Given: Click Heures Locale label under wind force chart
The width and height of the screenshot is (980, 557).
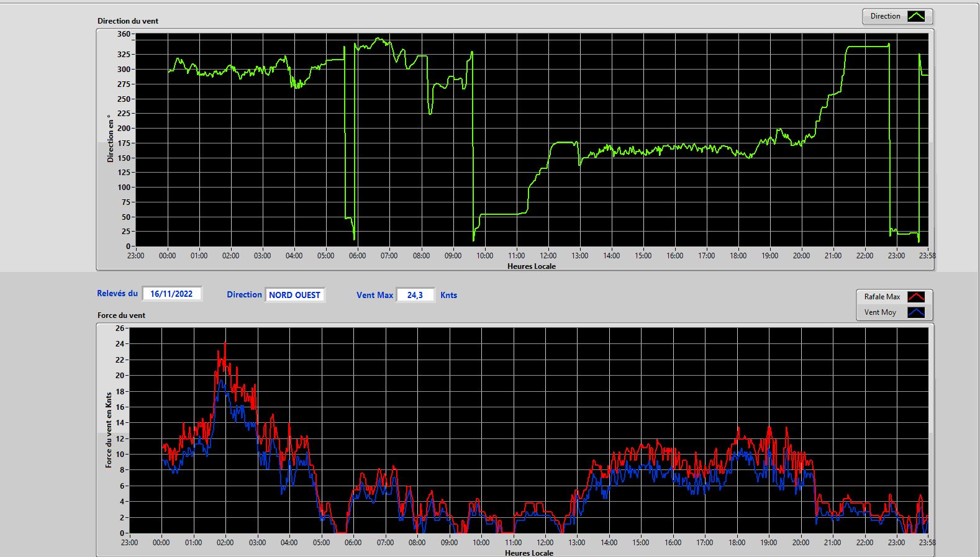Looking at the screenshot, I should [x=529, y=553].
